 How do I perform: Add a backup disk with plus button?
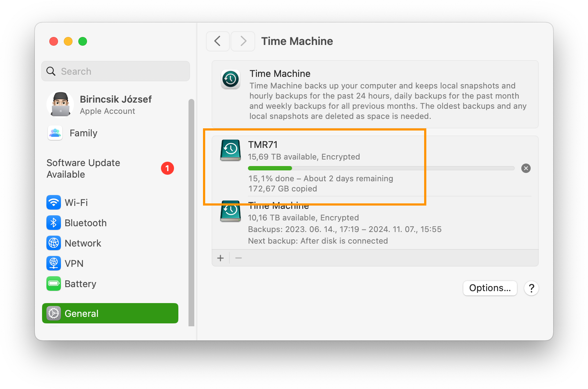[x=220, y=258]
